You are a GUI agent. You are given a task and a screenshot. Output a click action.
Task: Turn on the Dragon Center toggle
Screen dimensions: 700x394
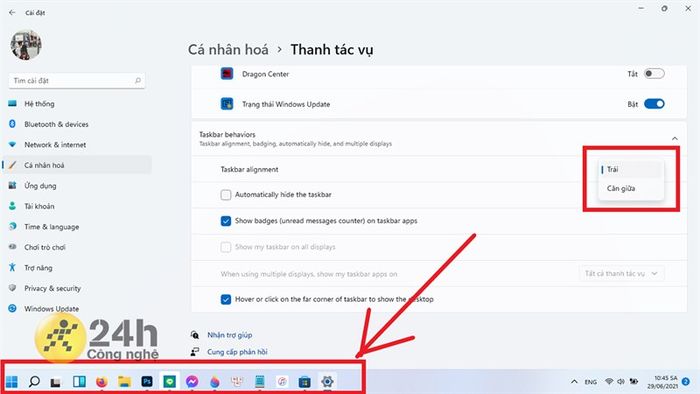point(654,74)
